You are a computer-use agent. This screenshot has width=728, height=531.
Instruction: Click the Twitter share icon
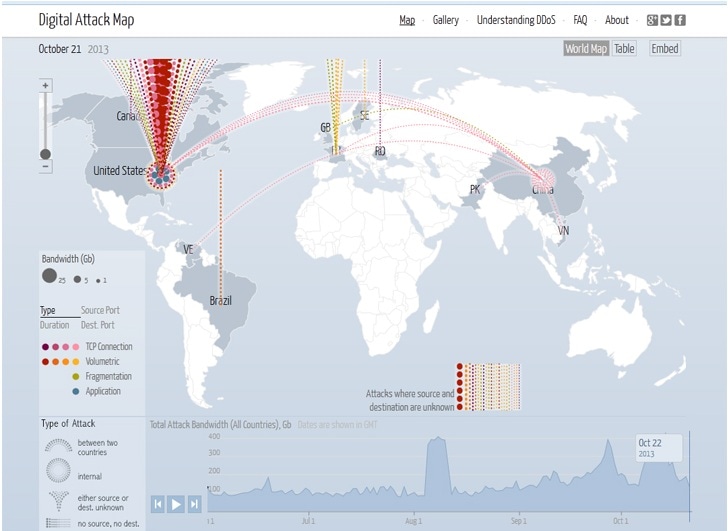(x=666, y=20)
